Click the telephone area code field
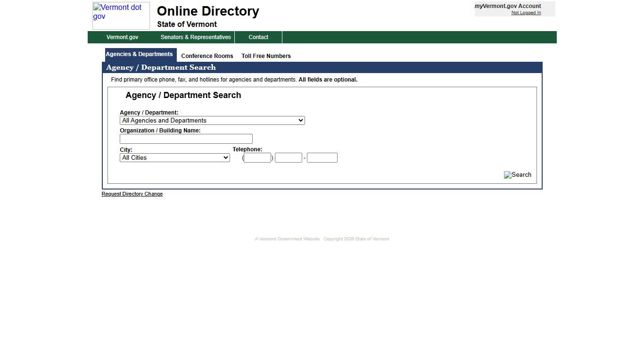The width and height of the screenshot is (644, 362). [257, 157]
